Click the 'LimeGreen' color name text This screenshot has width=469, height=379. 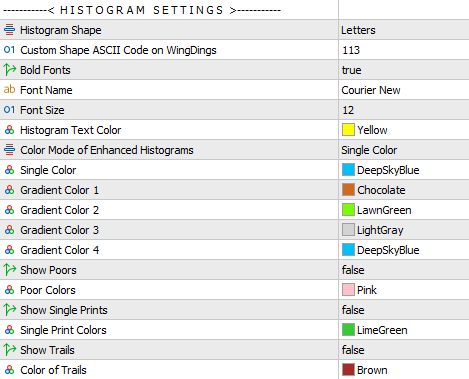382,330
